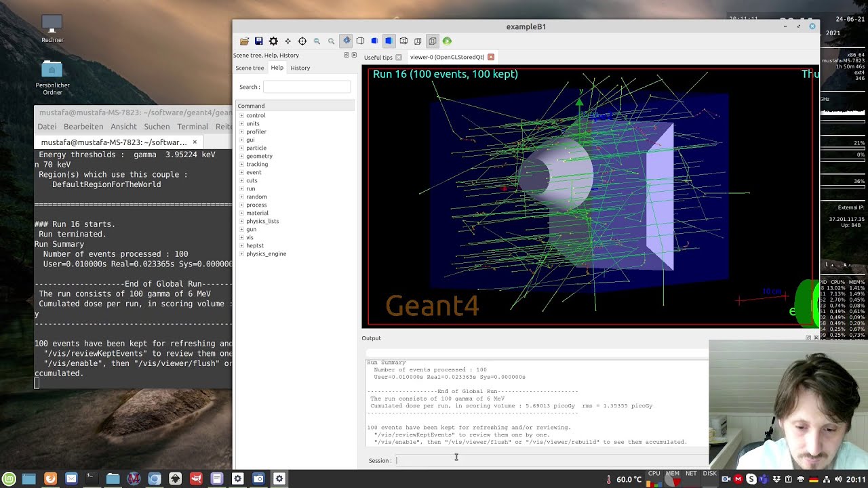Select the crosshair Pick tool
The width and height of the screenshot is (868, 488).
click(x=302, y=41)
